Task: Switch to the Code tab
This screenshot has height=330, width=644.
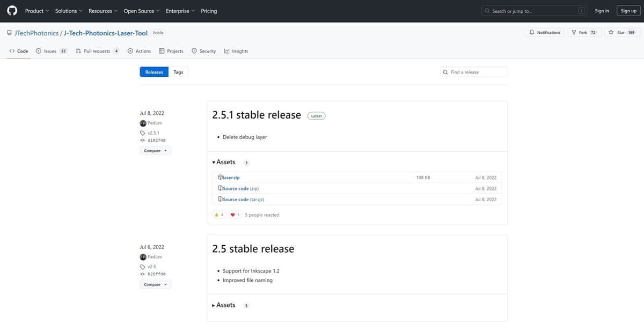Action: [x=19, y=51]
